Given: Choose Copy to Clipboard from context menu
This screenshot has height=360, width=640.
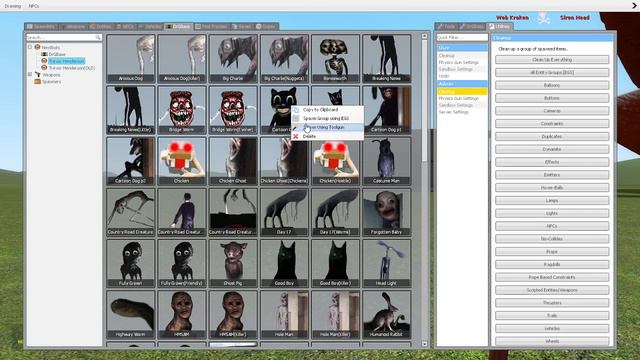Looking at the screenshot, I should tap(327, 110).
